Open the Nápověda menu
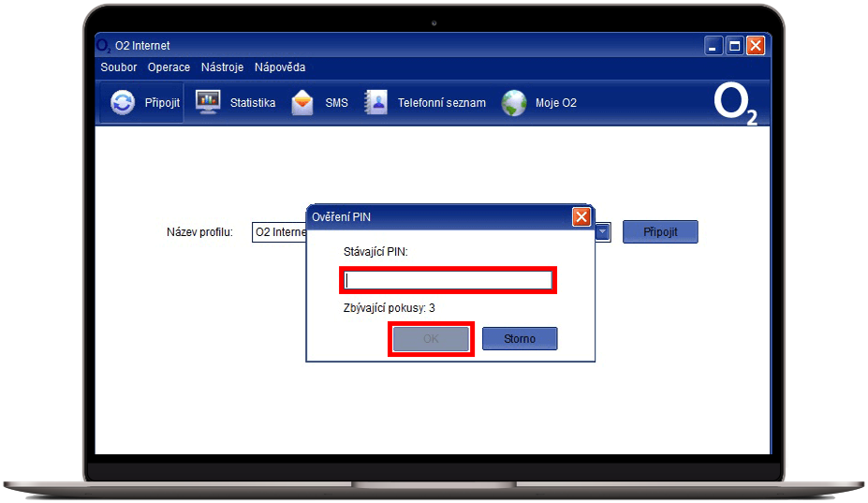Image resolution: width=868 pixels, height=503 pixels. coord(280,67)
